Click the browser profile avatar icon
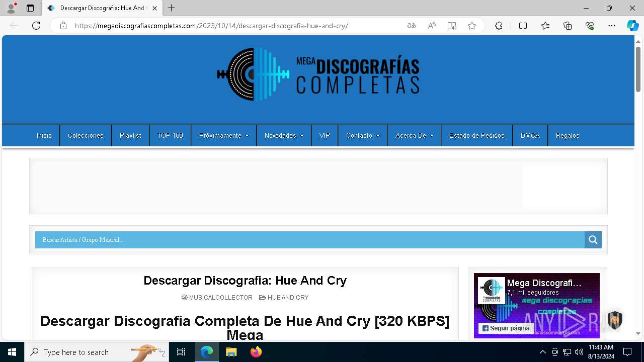Image resolution: width=644 pixels, height=362 pixels. [11, 8]
